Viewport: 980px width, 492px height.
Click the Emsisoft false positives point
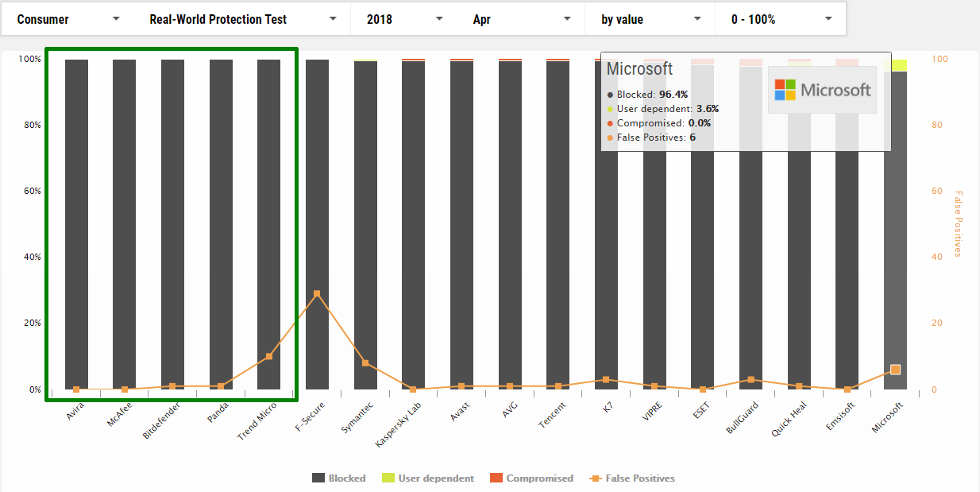tap(847, 389)
